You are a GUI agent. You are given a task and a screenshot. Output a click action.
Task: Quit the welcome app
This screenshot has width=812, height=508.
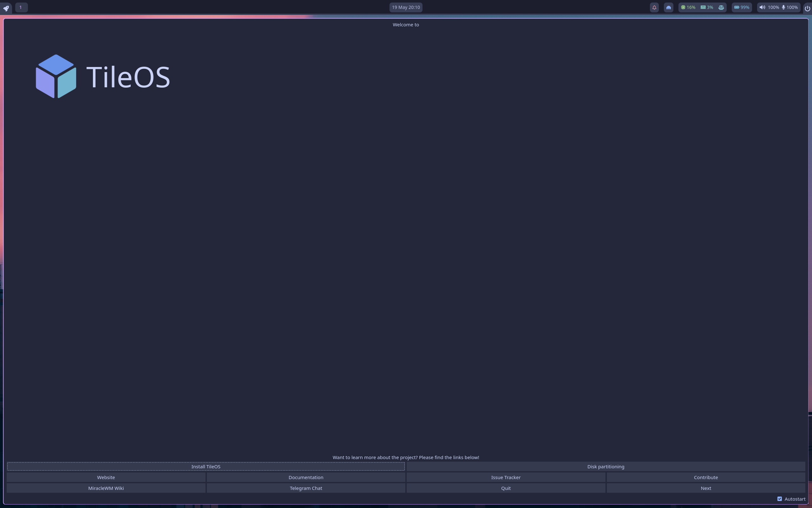click(506, 488)
